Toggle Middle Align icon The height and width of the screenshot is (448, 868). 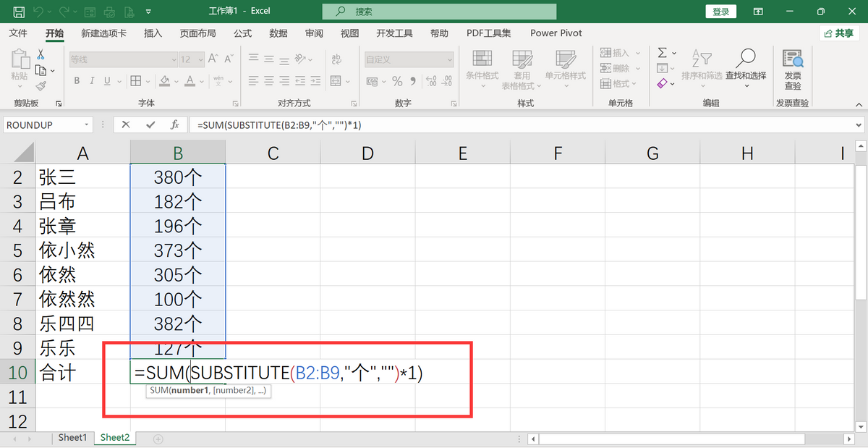269,59
